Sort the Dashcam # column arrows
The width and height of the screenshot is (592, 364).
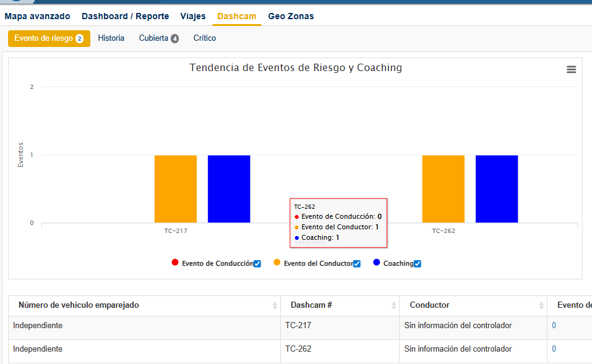tap(393, 306)
